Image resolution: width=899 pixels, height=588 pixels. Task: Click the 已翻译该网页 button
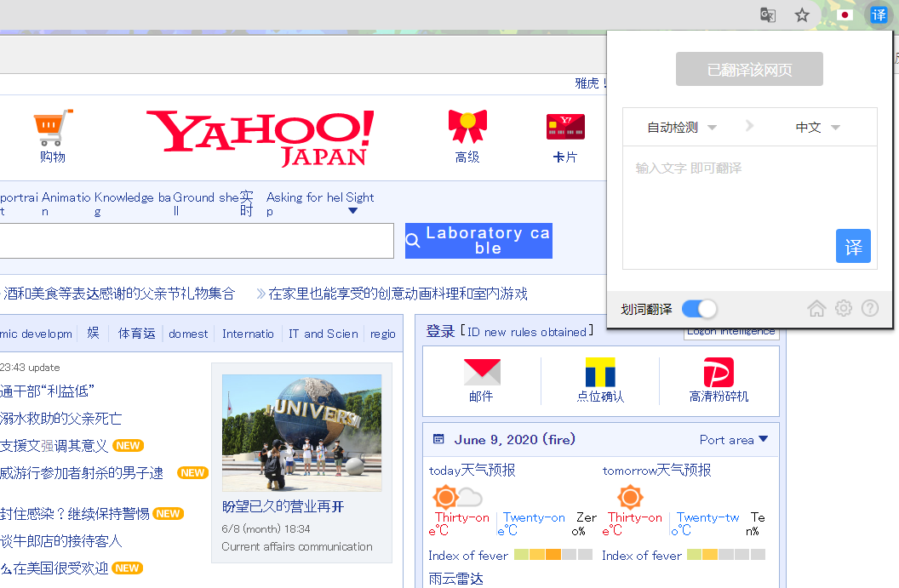(x=749, y=69)
